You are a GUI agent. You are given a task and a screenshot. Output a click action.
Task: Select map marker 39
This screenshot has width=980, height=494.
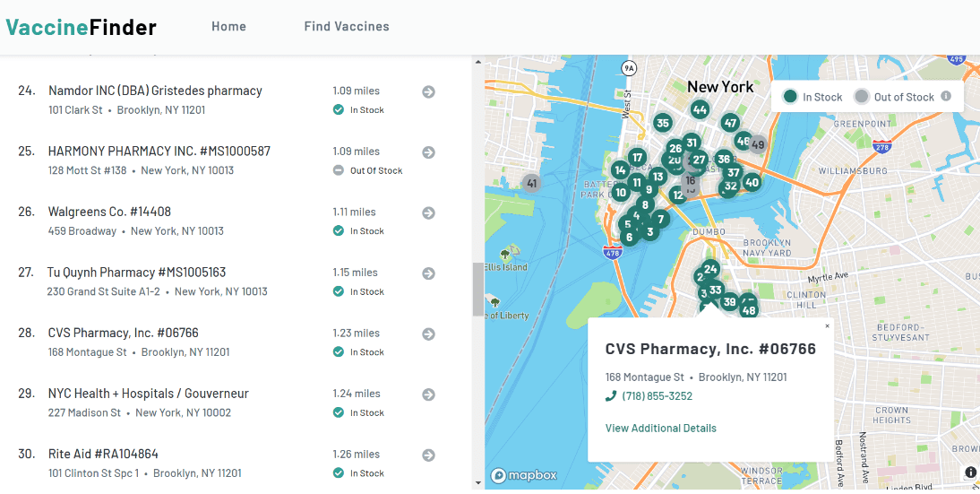pyautogui.click(x=729, y=303)
